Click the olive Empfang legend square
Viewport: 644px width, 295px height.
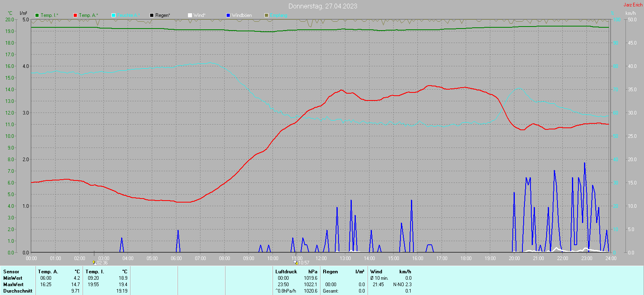tap(266, 15)
